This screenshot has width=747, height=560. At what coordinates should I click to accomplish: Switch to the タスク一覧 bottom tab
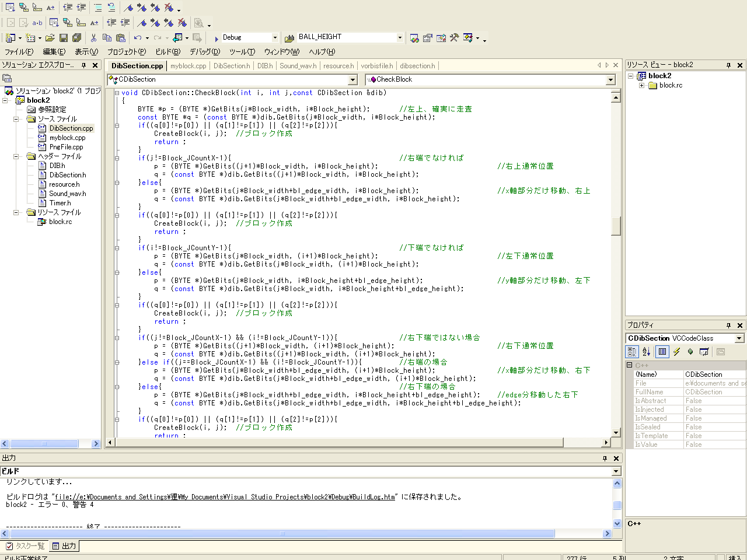point(25,546)
